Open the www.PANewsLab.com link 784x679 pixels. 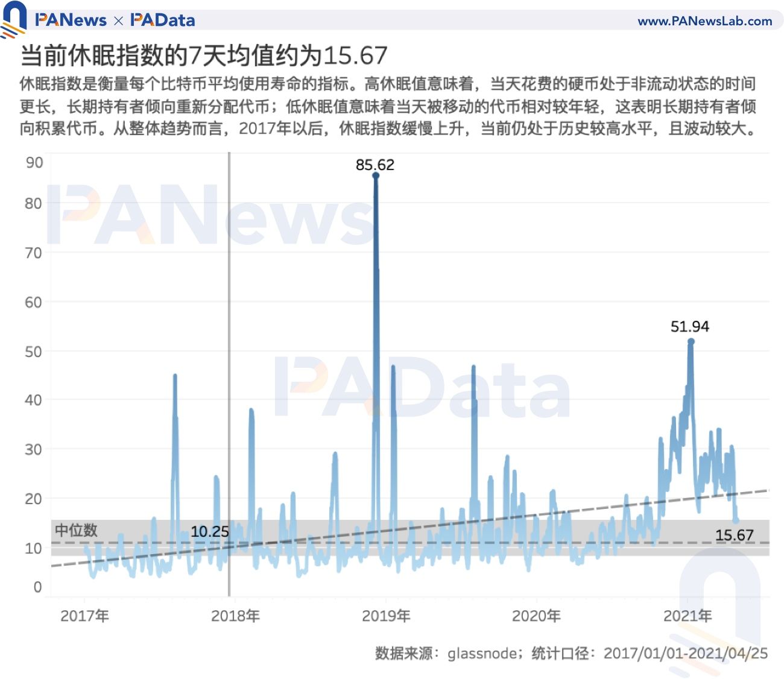point(705,21)
